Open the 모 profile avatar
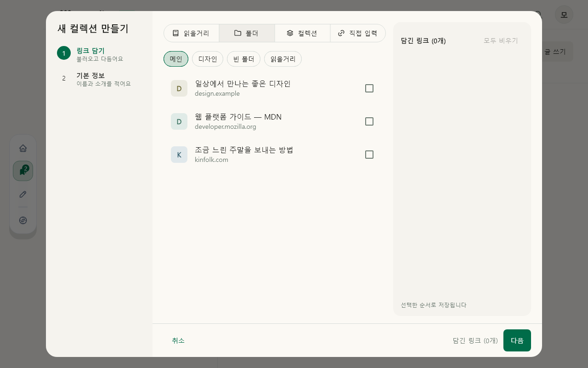This screenshot has width=588, height=368. click(564, 15)
